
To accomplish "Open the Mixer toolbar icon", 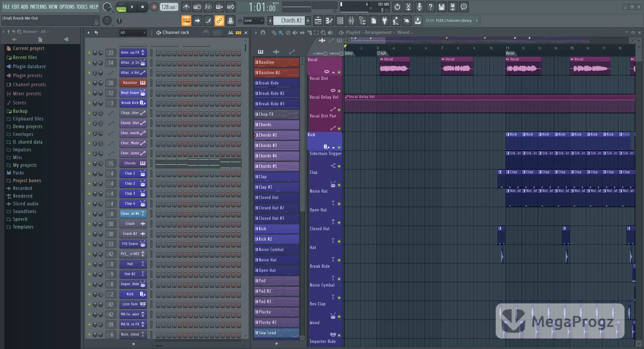I will tap(351, 21).
